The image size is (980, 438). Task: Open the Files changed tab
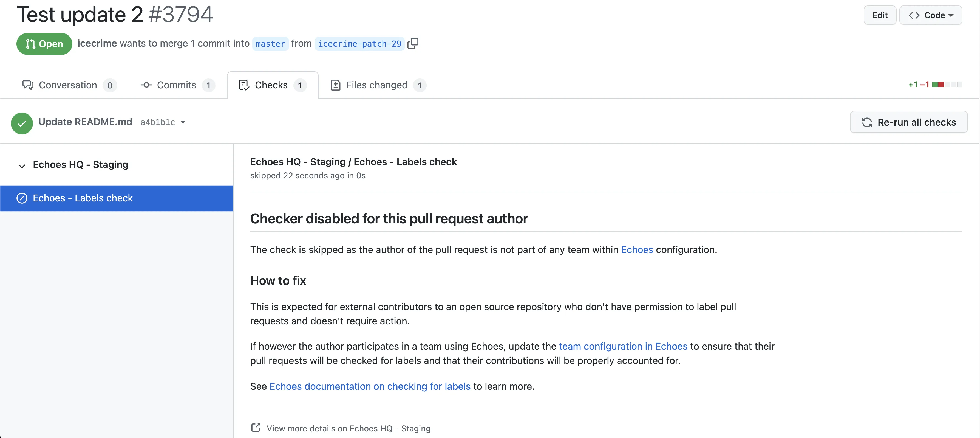378,85
